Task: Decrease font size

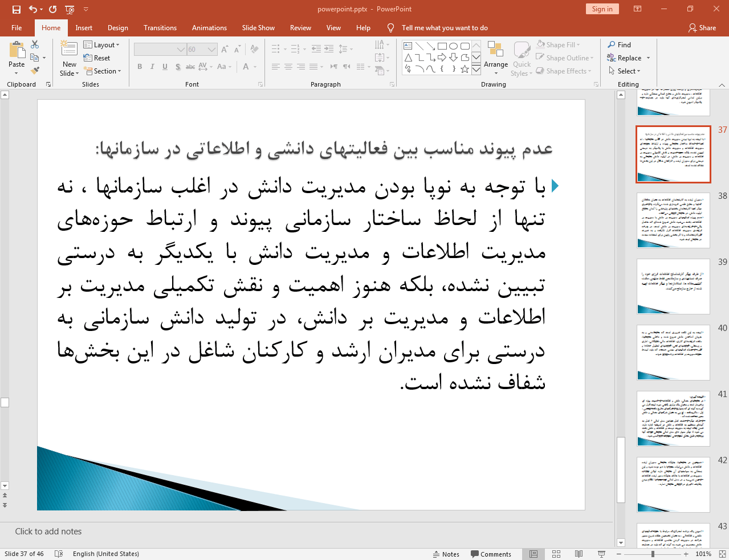Action: click(x=237, y=50)
